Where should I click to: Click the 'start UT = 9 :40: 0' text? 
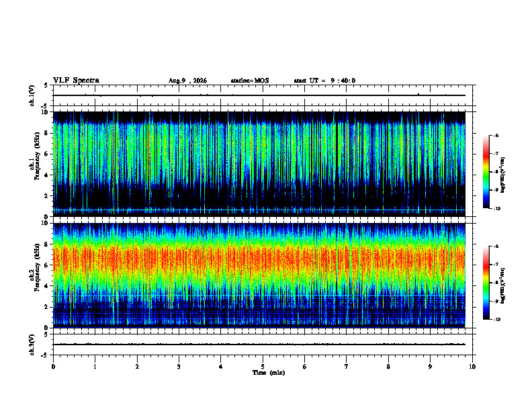[x=324, y=81]
